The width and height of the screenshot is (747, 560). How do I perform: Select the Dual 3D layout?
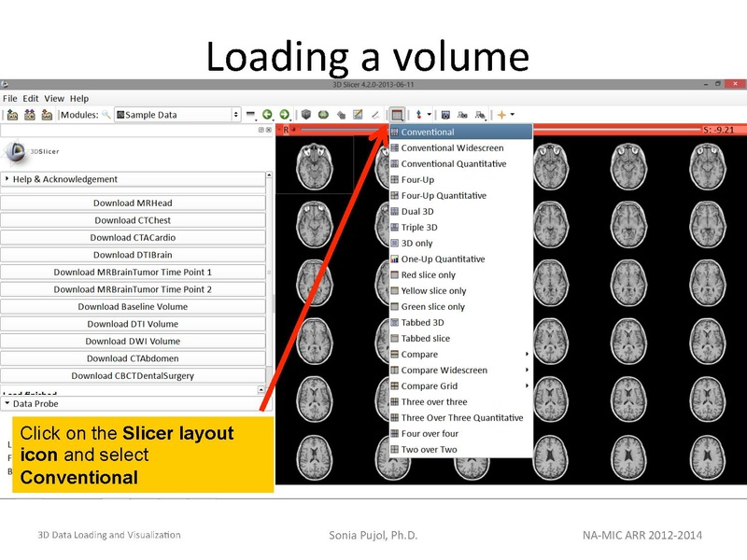tap(460, 212)
